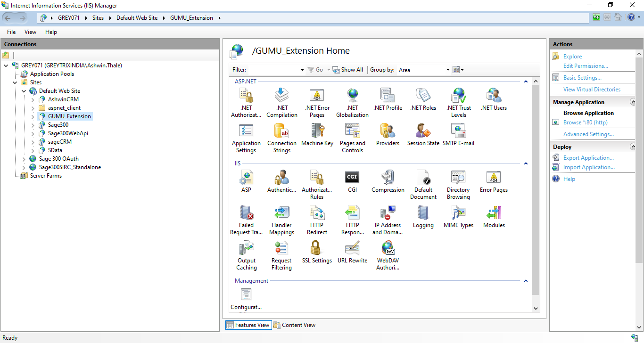The height and width of the screenshot is (343, 644).
Task: Open the .NET Profile icon
Action: [x=388, y=99]
